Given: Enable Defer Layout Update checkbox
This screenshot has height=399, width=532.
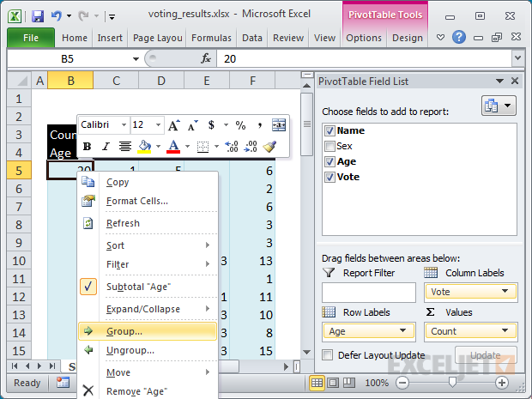Looking at the screenshot, I should click(328, 355).
